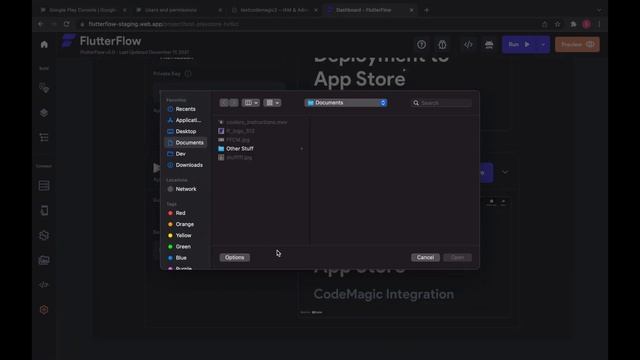
Task: Click the Run button
Action: (x=519, y=44)
